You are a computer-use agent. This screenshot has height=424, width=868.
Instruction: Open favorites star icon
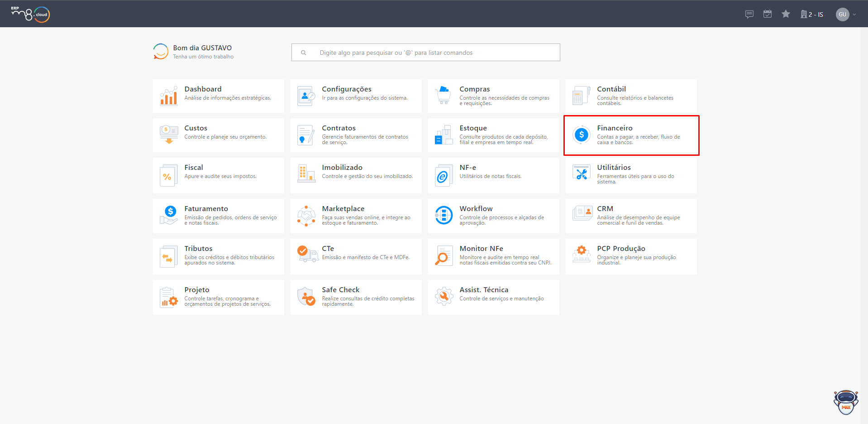(786, 14)
